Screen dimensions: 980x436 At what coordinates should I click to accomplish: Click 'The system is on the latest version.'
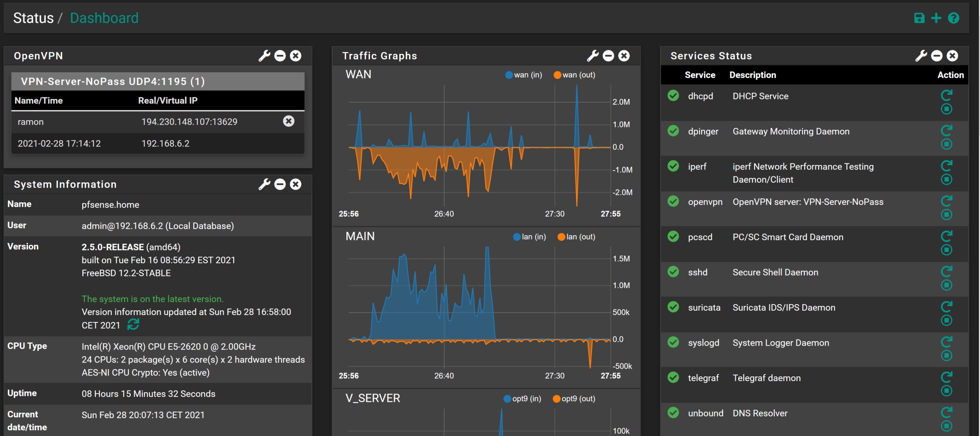152,299
